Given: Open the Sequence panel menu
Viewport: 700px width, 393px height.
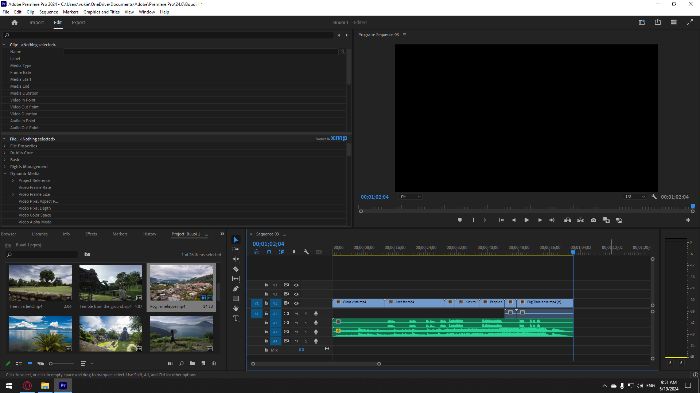Looking at the screenshot, I should [x=284, y=234].
